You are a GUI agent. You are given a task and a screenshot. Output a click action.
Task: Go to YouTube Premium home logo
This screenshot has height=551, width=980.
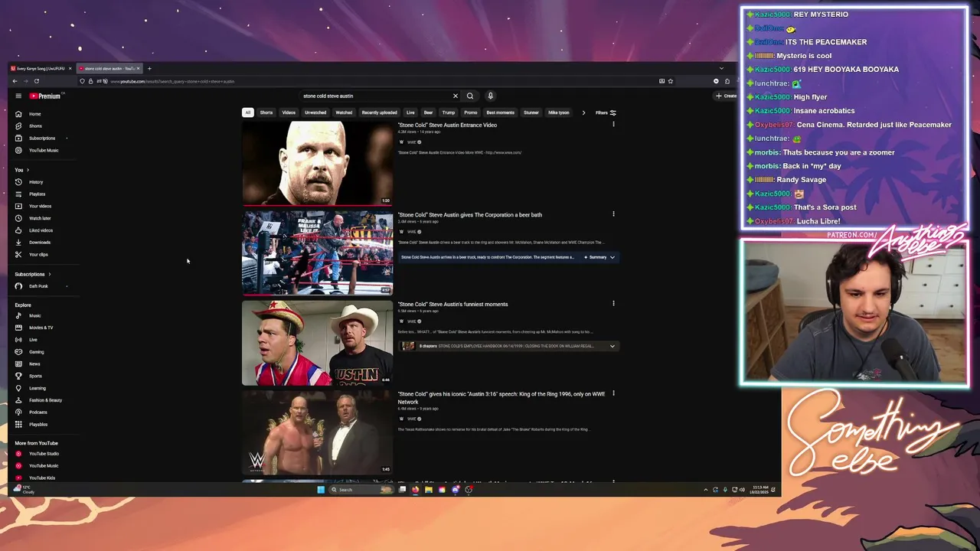46,96
